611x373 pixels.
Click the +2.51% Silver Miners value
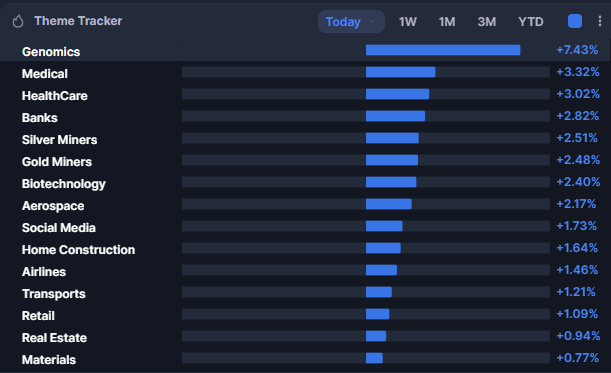577,138
